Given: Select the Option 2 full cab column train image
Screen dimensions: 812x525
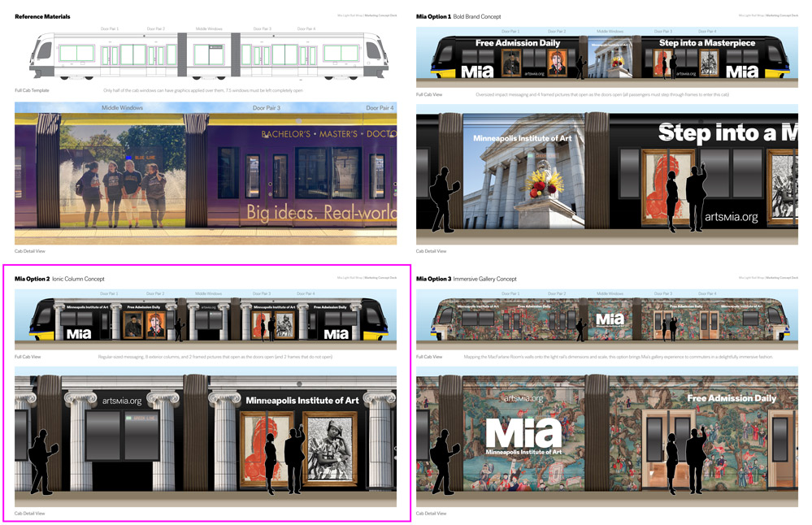Looking at the screenshot, I should [x=206, y=319].
